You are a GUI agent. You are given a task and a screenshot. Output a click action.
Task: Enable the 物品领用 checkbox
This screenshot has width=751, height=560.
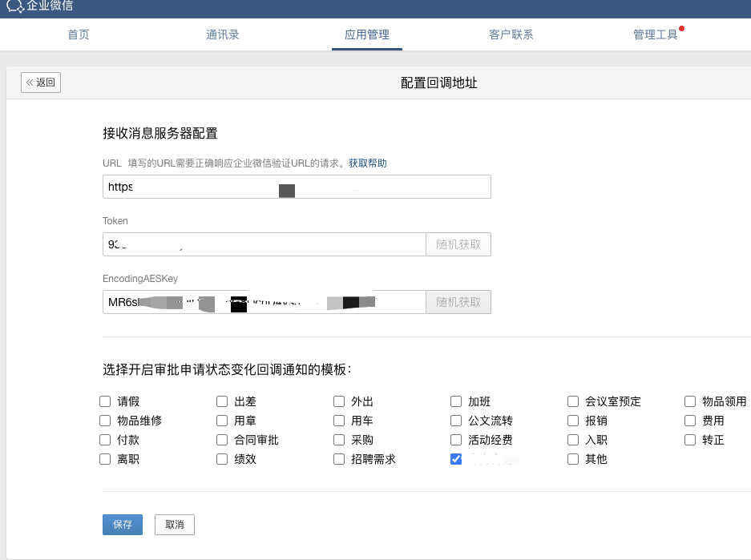click(x=690, y=401)
